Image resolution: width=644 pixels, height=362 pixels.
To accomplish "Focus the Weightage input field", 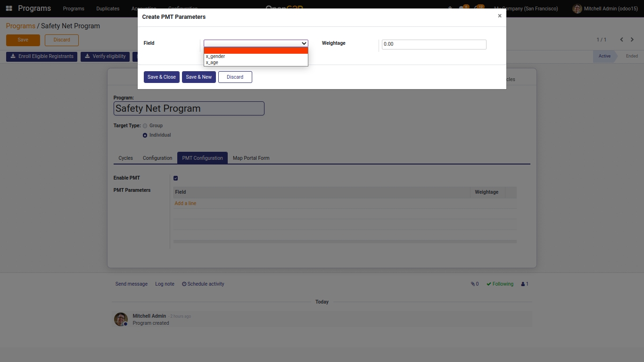I will 433,44.
